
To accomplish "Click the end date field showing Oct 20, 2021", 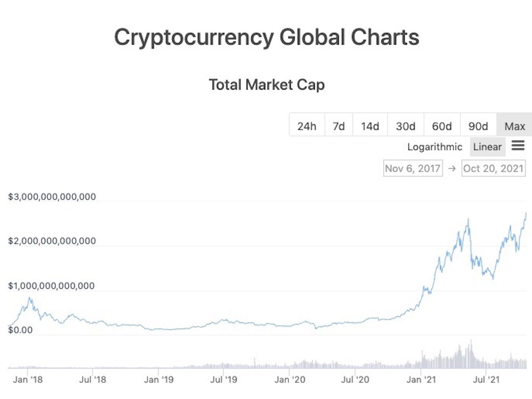I will click(x=493, y=169).
